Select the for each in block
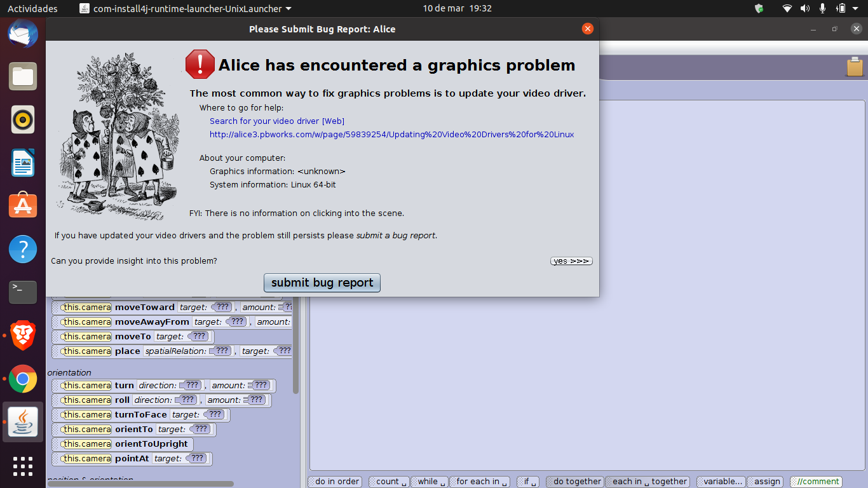 click(x=479, y=482)
